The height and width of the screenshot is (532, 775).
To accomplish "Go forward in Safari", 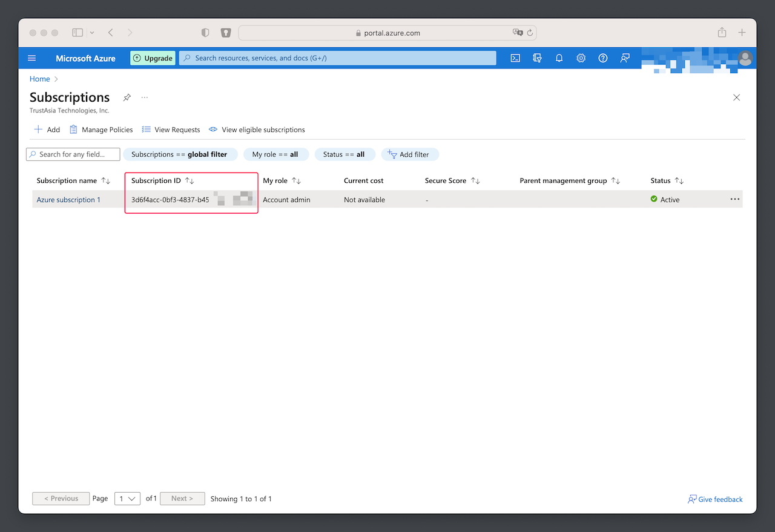I will coord(130,33).
